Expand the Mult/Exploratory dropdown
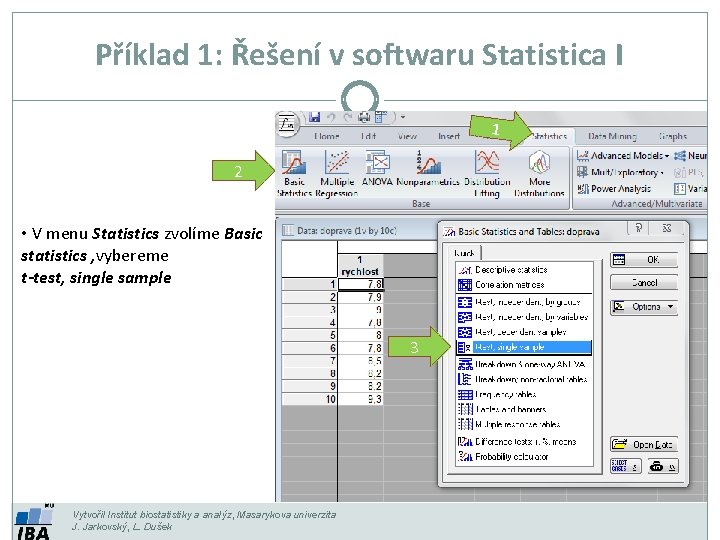The height and width of the screenshot is (540, 720). (x=620, y=172)
